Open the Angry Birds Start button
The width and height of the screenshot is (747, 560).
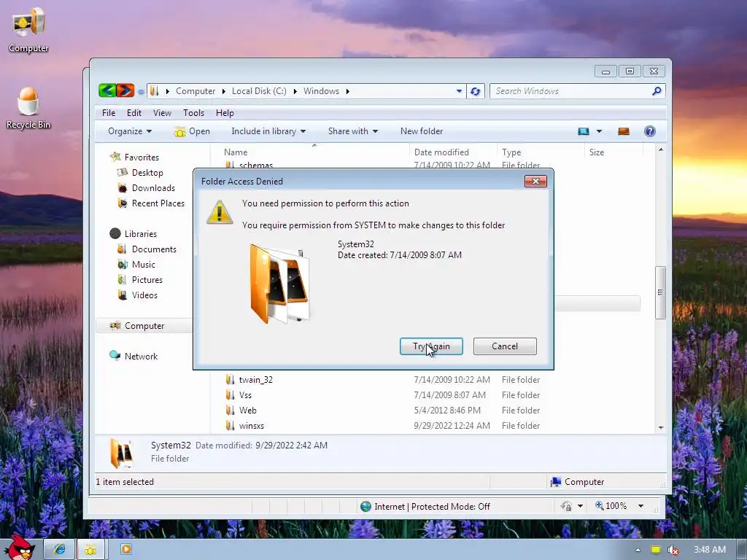21,547
